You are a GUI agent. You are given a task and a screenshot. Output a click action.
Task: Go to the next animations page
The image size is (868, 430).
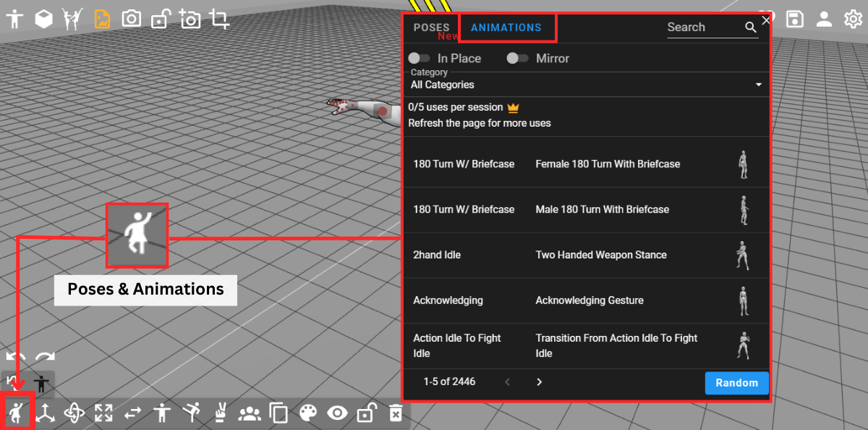tap(539, 381)
